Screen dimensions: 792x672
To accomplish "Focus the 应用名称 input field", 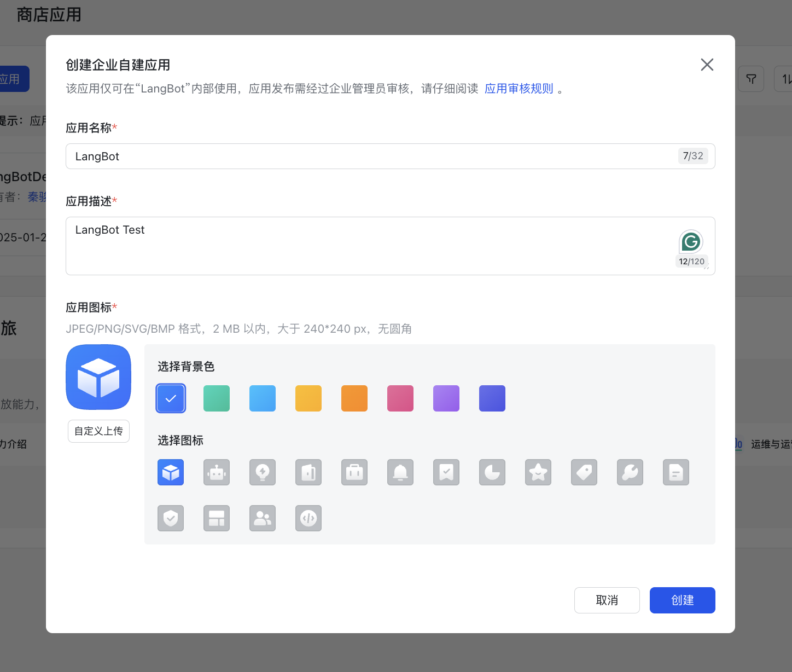I will 372,157.
